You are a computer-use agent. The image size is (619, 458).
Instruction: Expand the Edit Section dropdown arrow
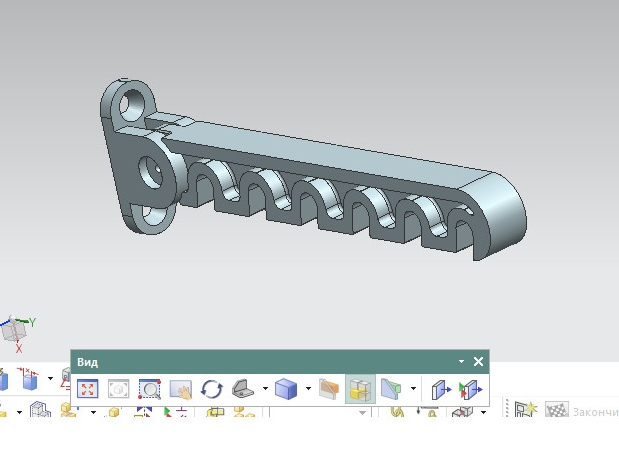coord(413,389)
